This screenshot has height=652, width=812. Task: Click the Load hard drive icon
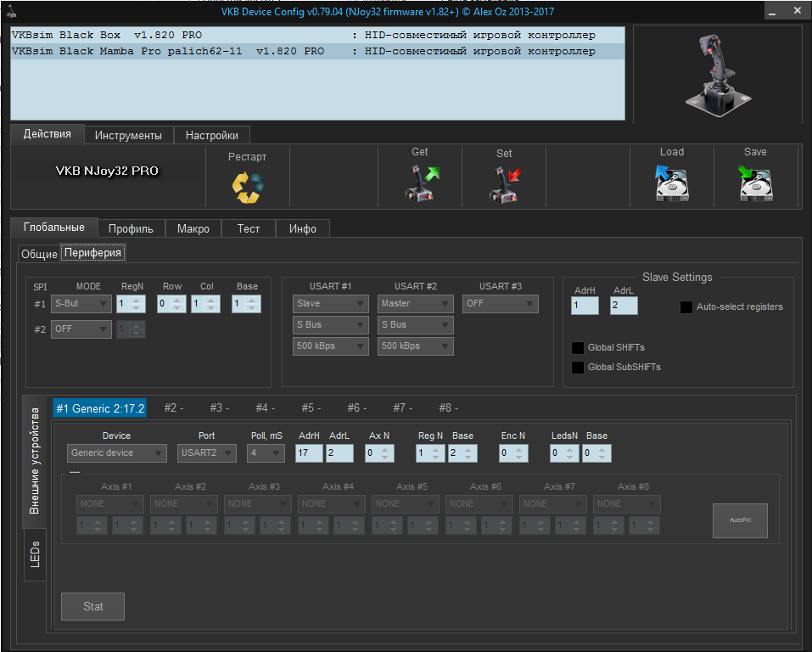pos(672,183)
